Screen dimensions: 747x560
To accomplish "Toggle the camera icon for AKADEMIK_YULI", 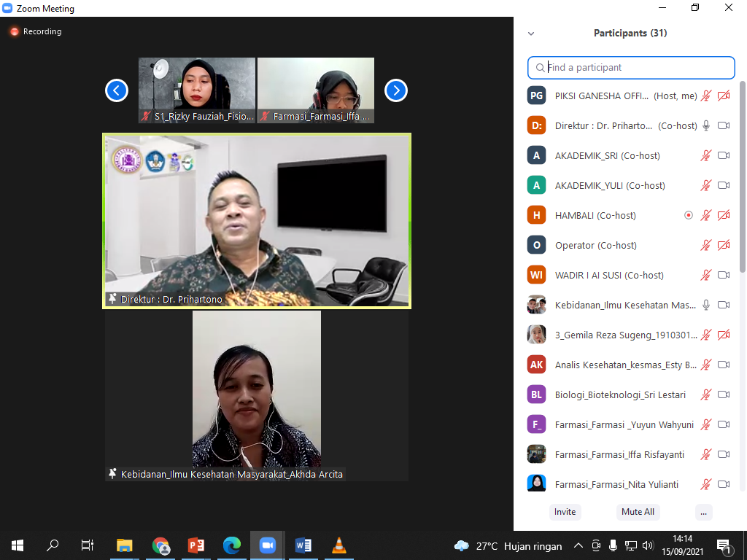I will pyautogui.click(x=724, y=185).
